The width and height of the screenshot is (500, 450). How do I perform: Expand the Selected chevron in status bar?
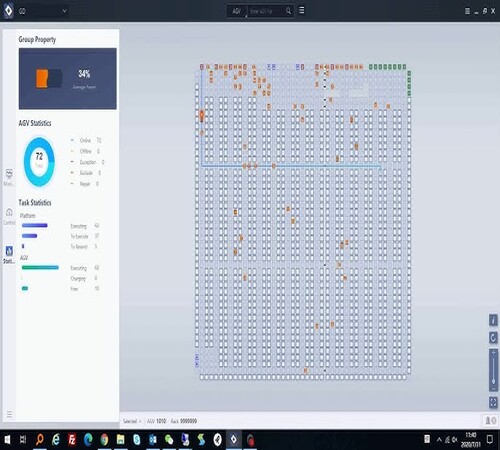140,421
